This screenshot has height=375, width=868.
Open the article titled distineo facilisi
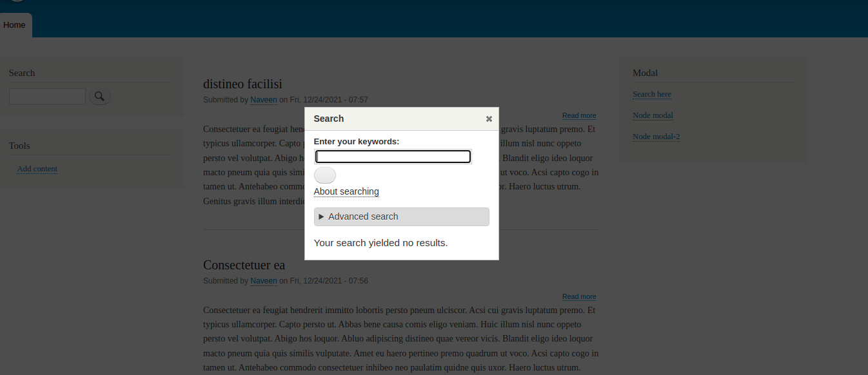click(x=242, y=84)
